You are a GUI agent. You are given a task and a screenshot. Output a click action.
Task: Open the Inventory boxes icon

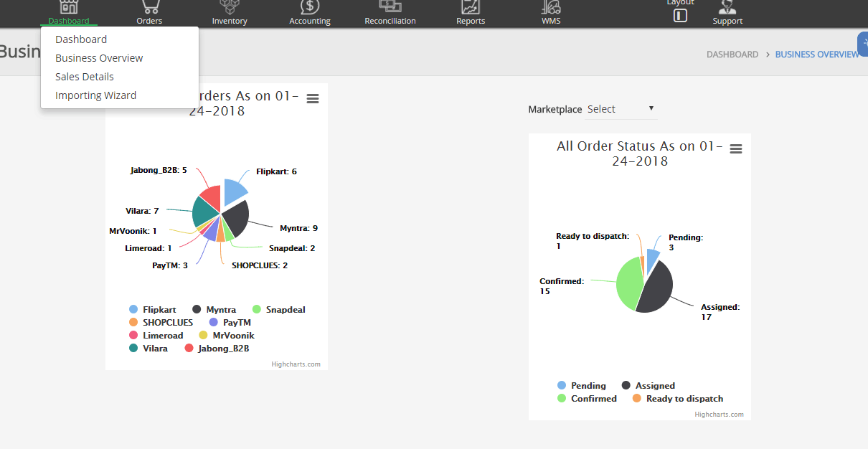[230, 7]
